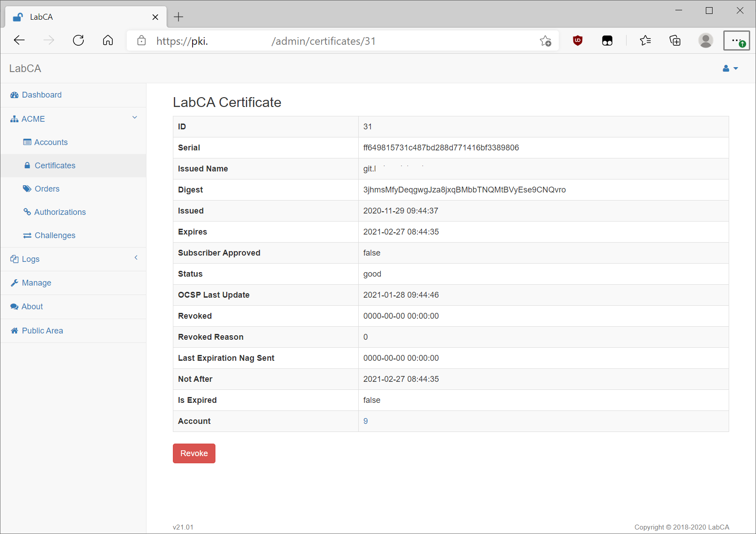
Task: Go to Public Area via the home icon
Action: coord(13,330)
